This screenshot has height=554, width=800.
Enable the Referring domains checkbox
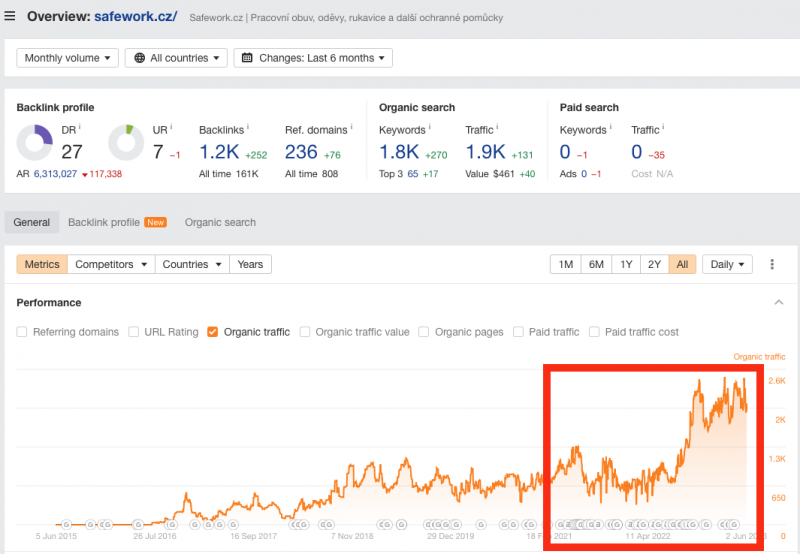pos(21,332)
